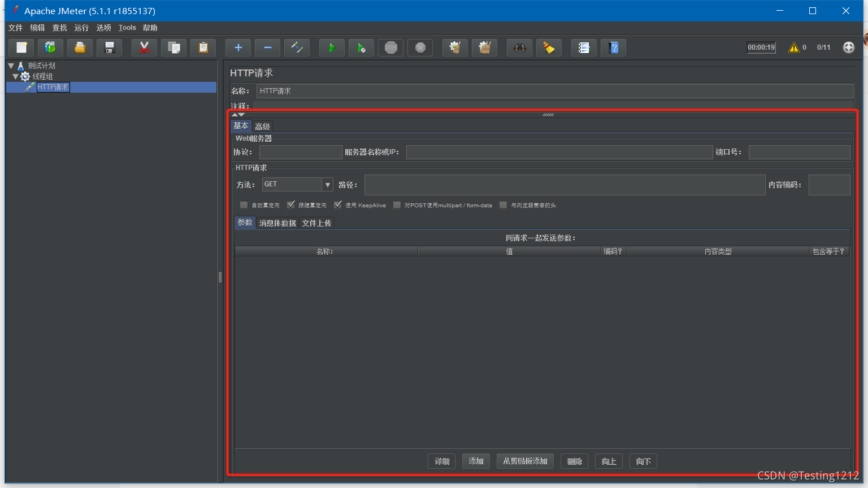
Task: Open the 编辑 menu
Action: 37,28
